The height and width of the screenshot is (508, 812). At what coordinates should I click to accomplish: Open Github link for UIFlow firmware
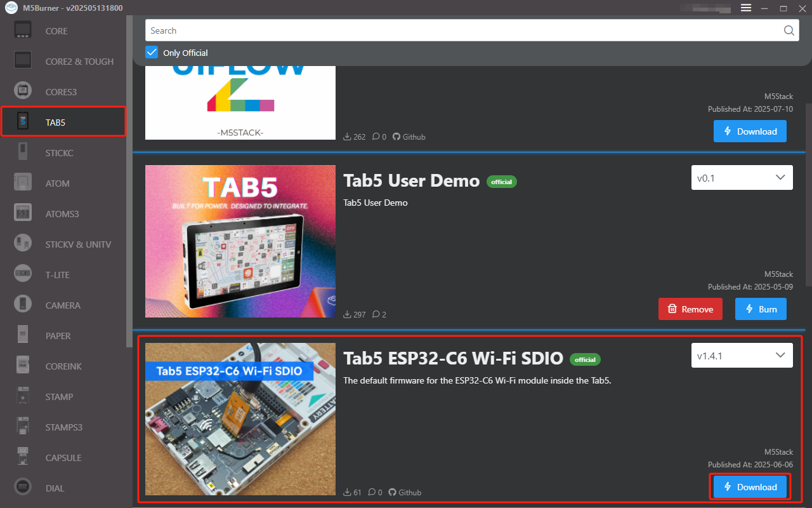[409, 137]
